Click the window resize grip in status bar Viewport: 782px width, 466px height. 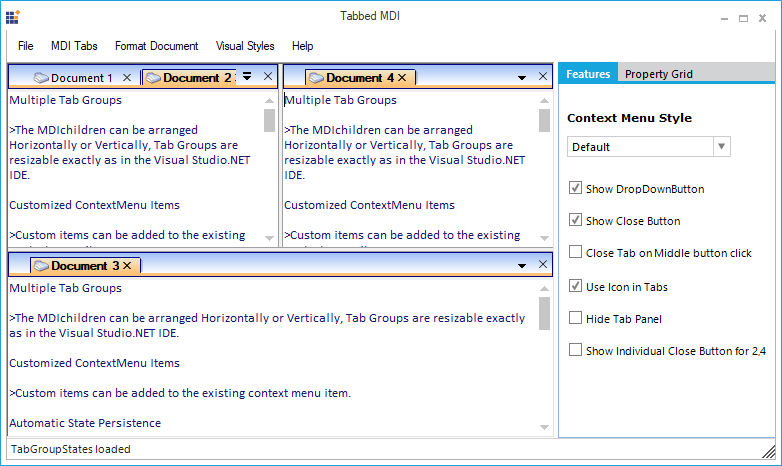coord(769,452)
